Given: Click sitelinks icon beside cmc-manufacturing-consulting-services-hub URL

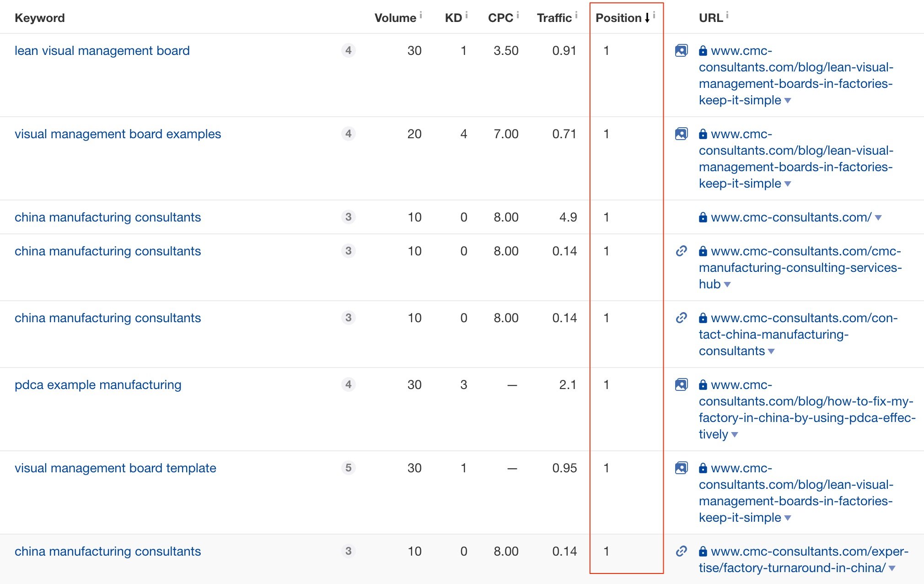Looking at the screenshot, I should (681, 251).
